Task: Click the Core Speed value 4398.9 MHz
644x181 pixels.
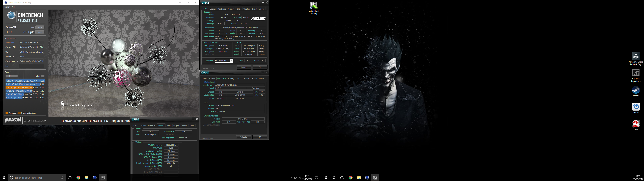Action: pos(223,46)
